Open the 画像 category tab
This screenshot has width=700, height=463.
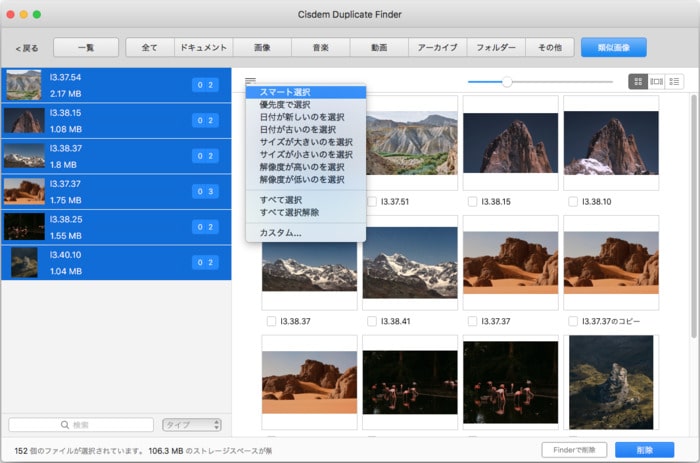point(262,47)
